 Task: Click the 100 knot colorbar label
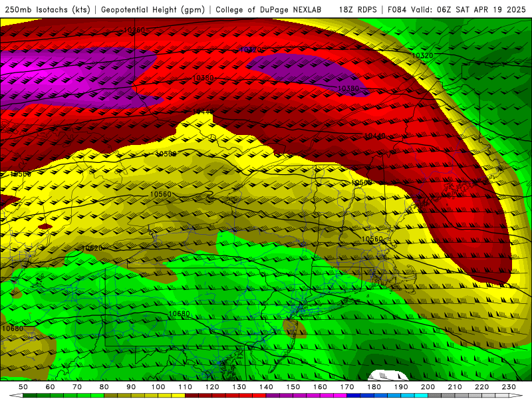pos(158,387)
